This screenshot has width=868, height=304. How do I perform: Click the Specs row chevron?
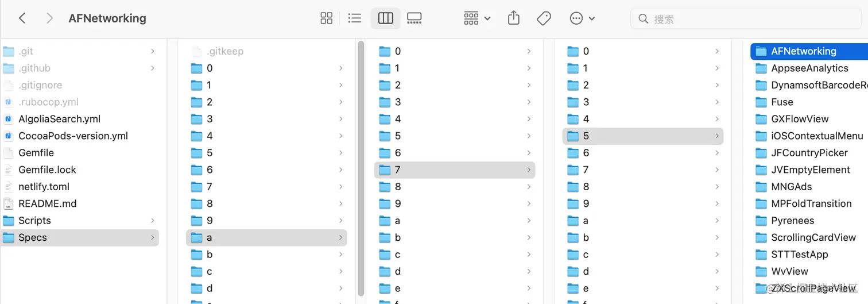152,237
